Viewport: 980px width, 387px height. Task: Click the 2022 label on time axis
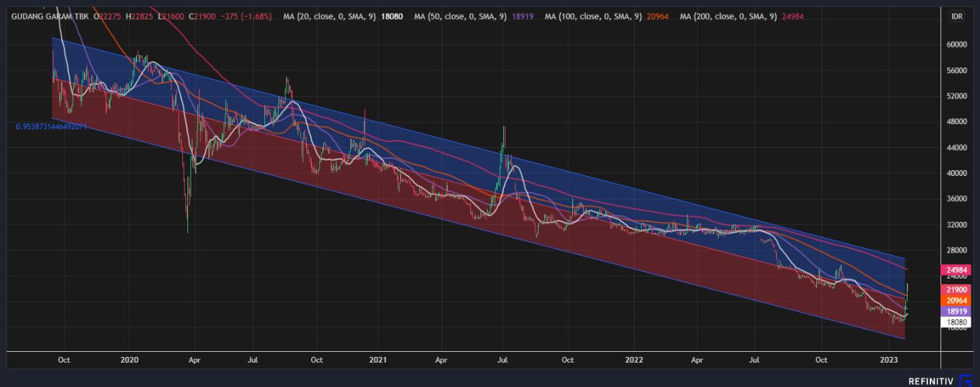(x=633, y=358)
